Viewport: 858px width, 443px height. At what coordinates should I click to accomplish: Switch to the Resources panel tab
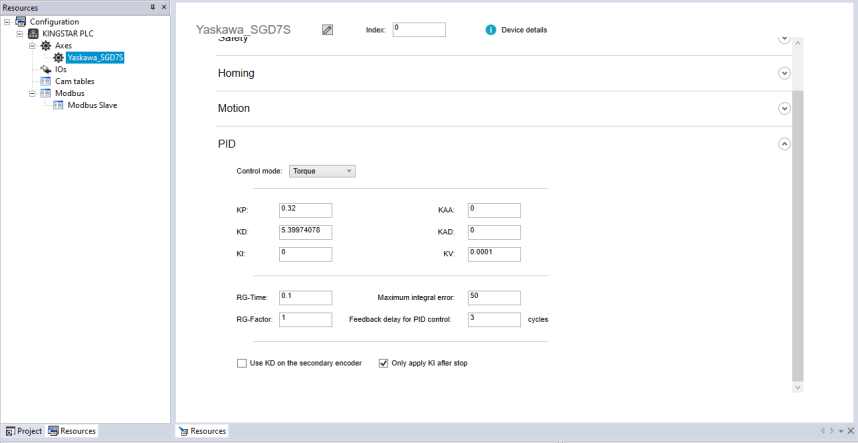pos(72,431)
